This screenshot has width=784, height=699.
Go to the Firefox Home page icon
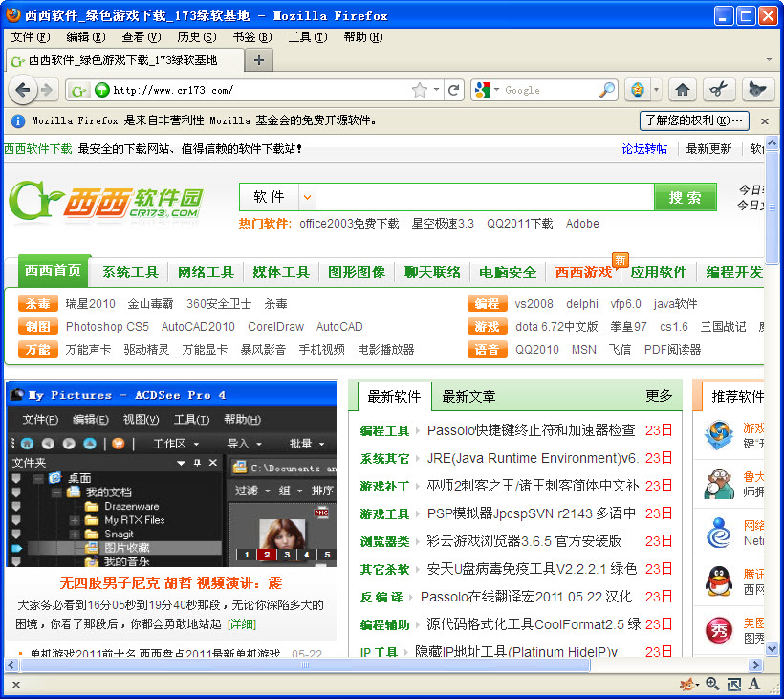point(683,90)
